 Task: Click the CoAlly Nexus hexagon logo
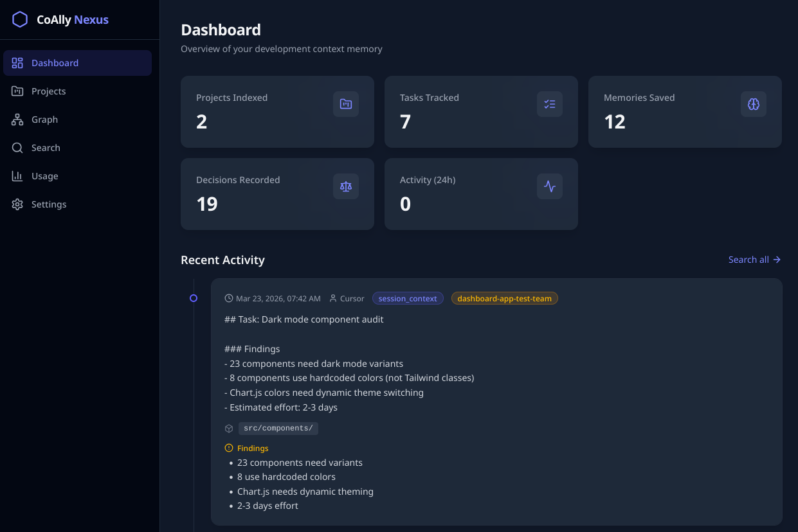point(20,19)
